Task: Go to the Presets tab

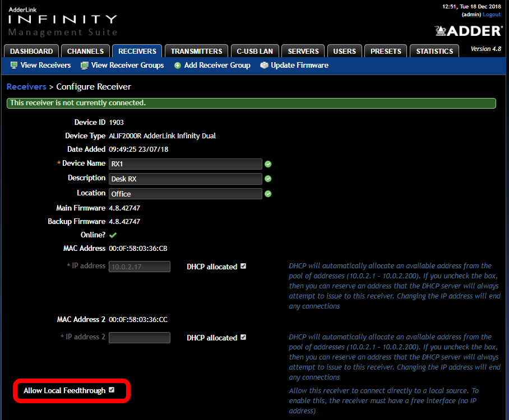Action: [386, 52]
